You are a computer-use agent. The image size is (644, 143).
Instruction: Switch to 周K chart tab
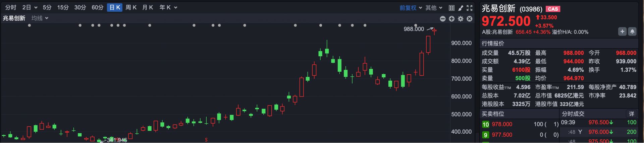(131, 7)
